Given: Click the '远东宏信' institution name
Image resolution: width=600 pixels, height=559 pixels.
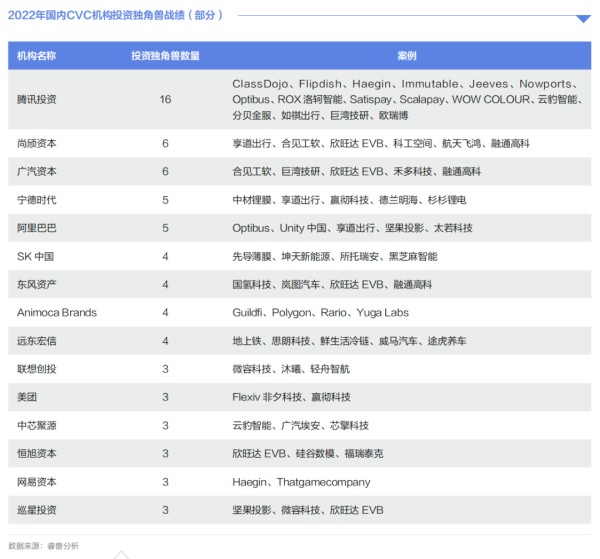Looking at the screenshot, I should tap(37, 341).
